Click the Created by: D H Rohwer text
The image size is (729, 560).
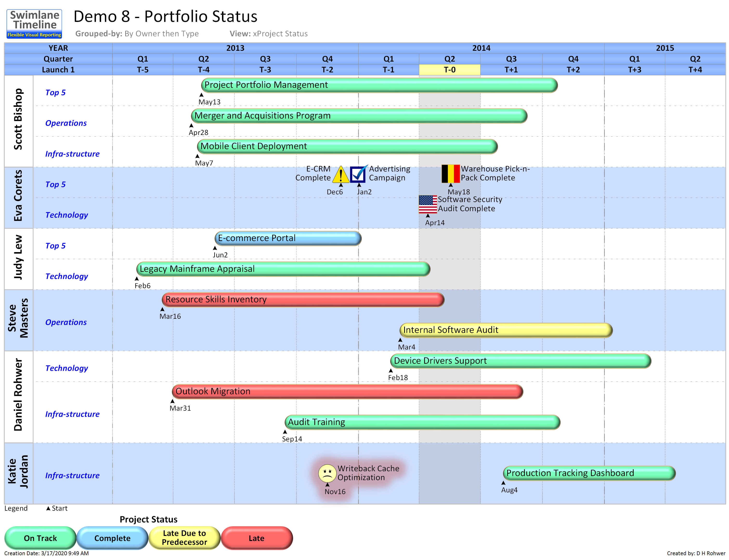point(696,553)
